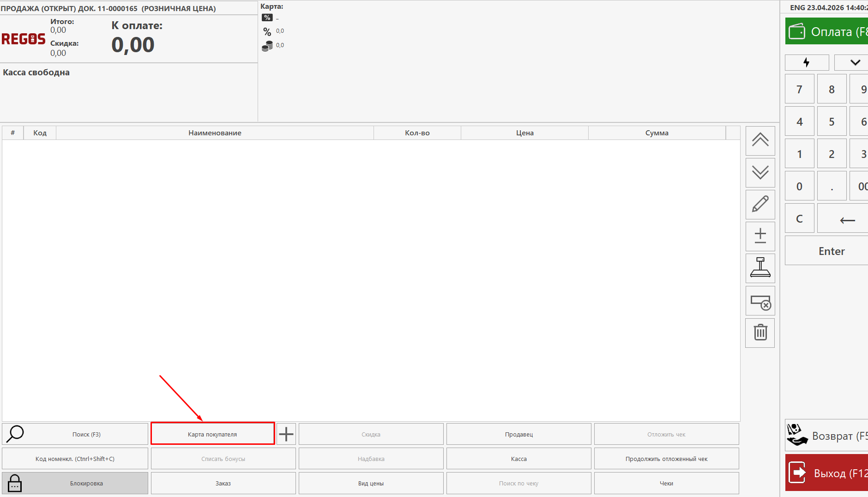This screenshot has height=497, width=868.
Task: Open Вид цены price type selector
Action: (371, 483)
